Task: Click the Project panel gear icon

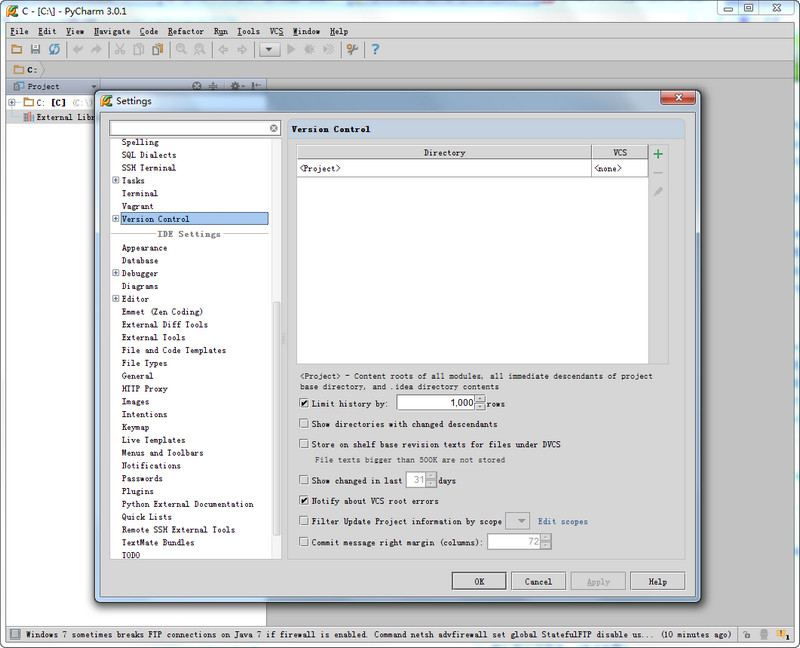Action: pyautogui.click(x=235, y=86)
